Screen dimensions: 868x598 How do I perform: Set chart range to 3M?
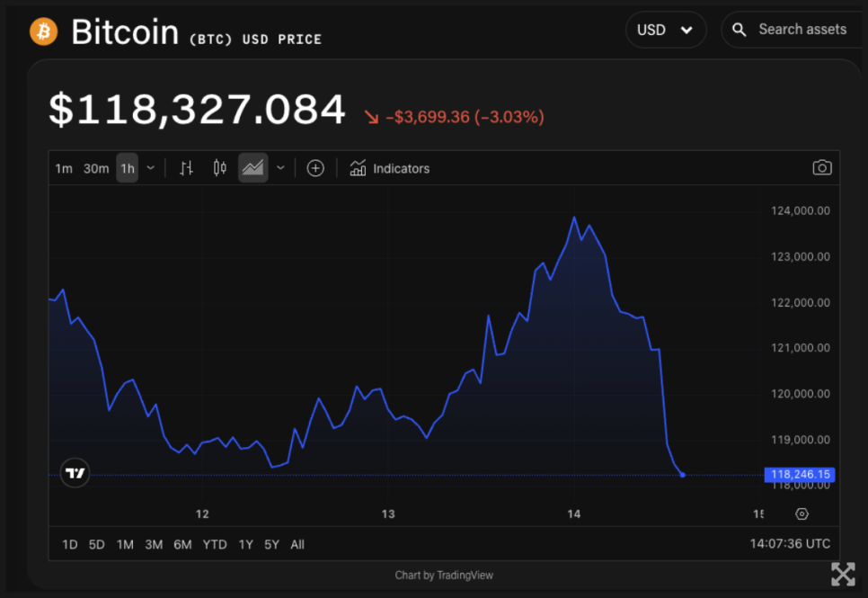pyautogui.click(x=154, y=545)
